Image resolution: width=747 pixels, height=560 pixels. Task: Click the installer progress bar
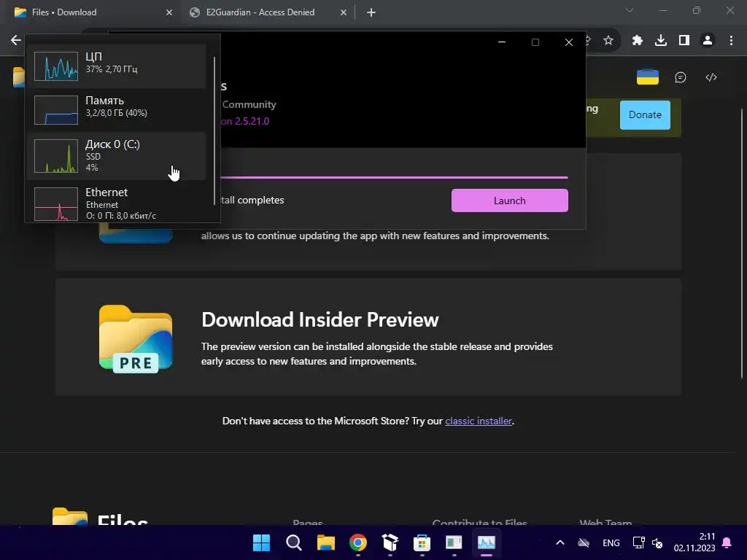[x=394, y=178]
